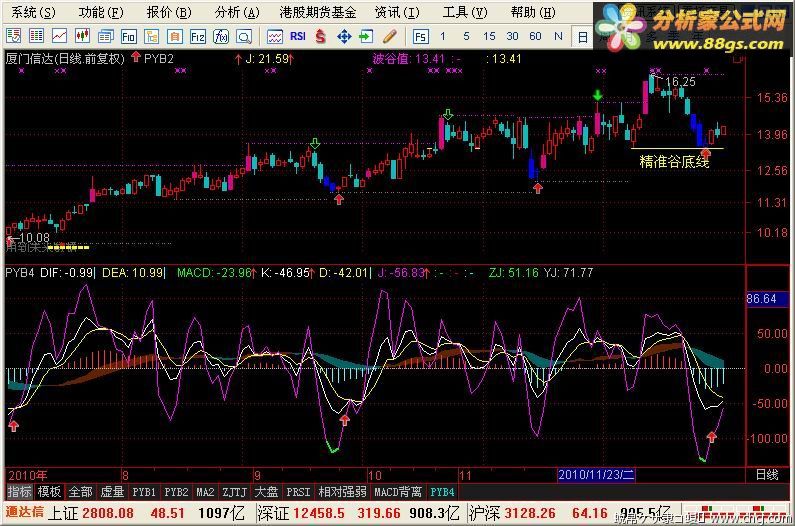Switch to 60-minute period
Image resolution: width=795 pixels, height=526 pixels.
click(x=535, y=36)
